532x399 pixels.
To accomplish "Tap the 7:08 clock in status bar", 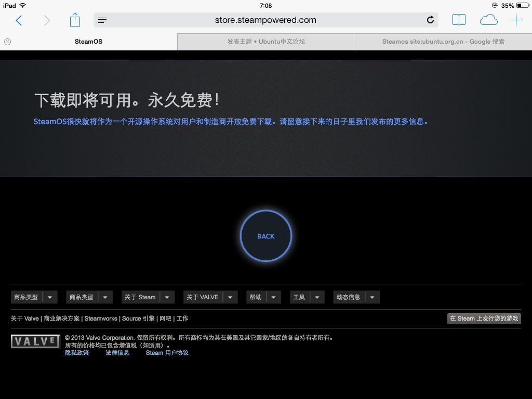I will click(x=265, y=5).
